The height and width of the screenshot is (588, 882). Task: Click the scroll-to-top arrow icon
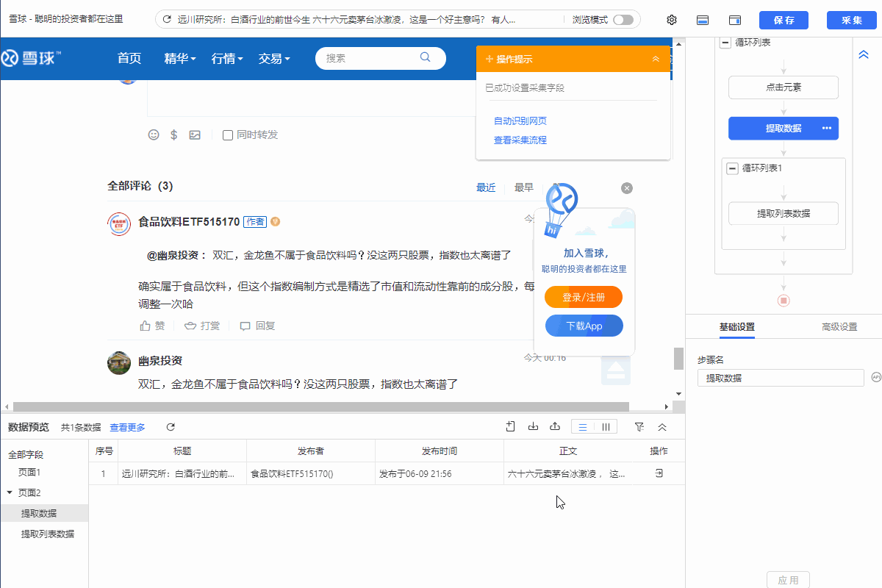616,370
